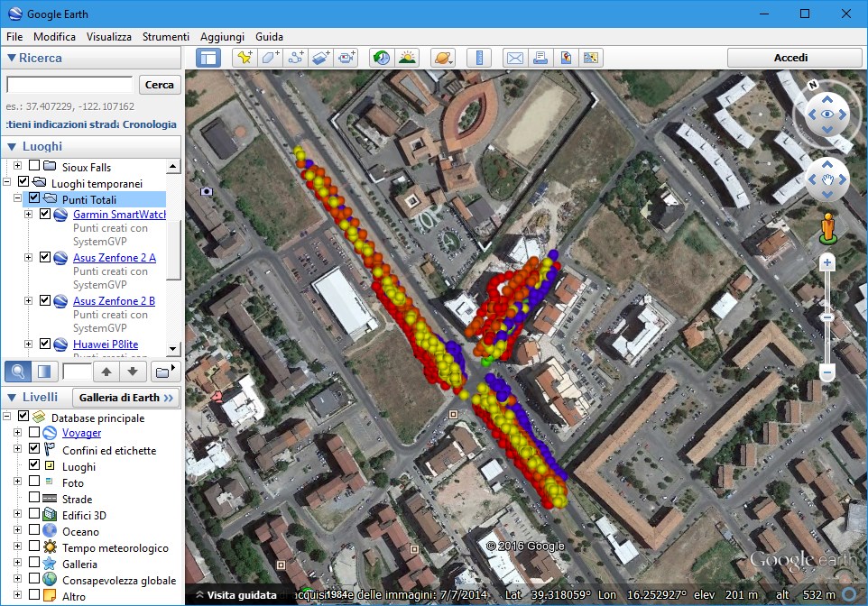Click Places list scrollbar down arrow
This screenshot has width=868, height=606.
pos(173,349)
